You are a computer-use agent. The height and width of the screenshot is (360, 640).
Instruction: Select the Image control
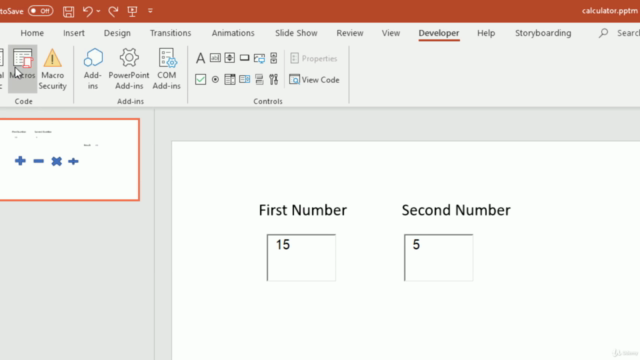coord(259,58)
